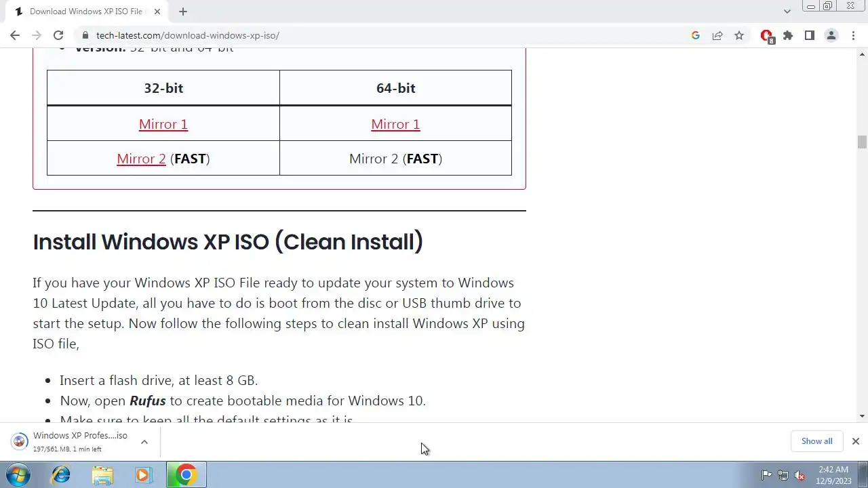The width and height of the screenshot is (868, 488).
Task: Open the Action Center flag icon
Action: pyautogui.click(x=766, y=475)
